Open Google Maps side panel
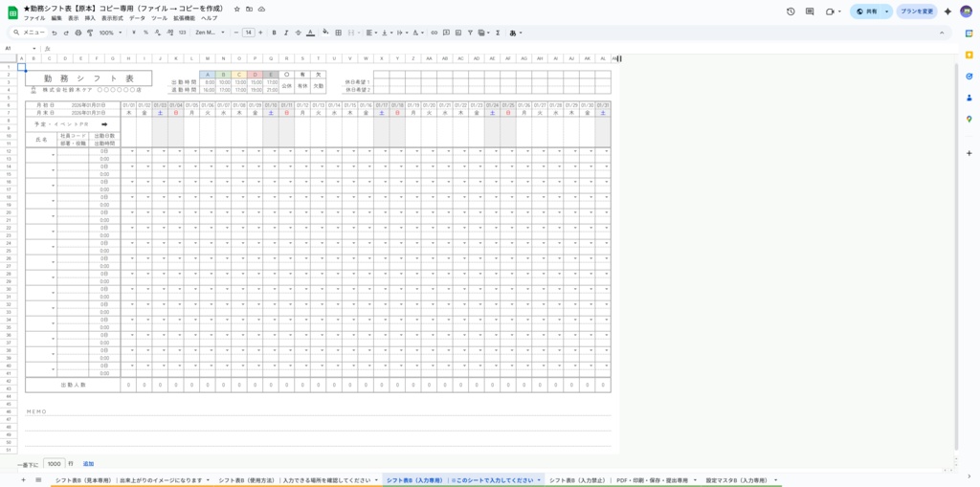Viewport: 980px width, 487px height. [x=969, y=119]
